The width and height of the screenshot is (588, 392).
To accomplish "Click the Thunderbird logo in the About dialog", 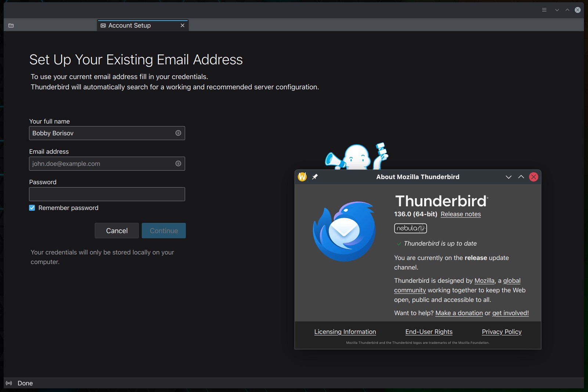I will [x=344, y=231].
